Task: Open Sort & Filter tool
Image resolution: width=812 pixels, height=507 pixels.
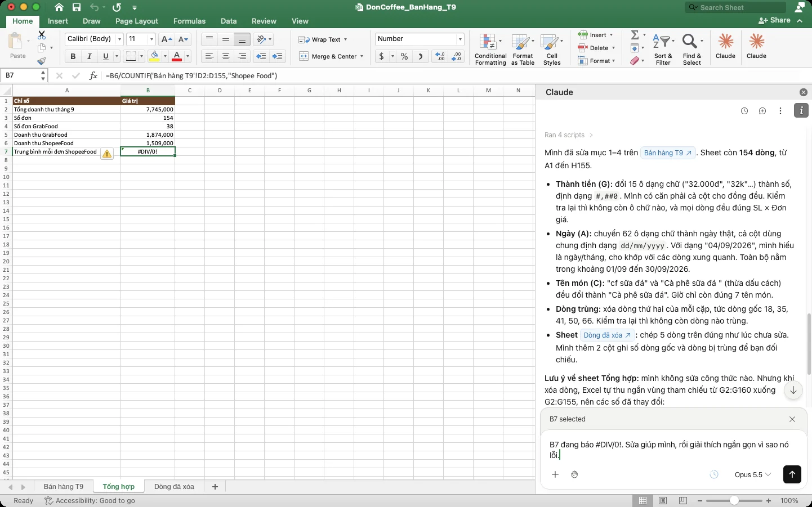Action: [663, 50]
